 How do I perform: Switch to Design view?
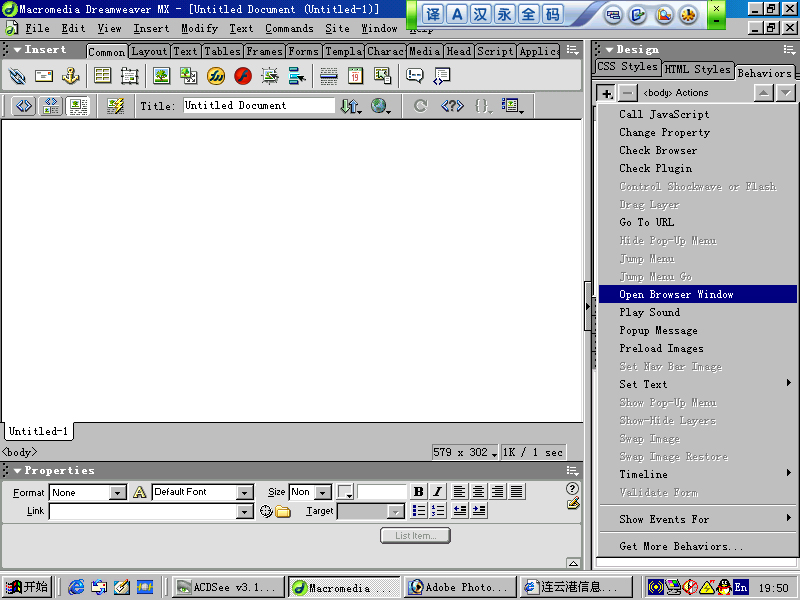[x=78, y=106]
